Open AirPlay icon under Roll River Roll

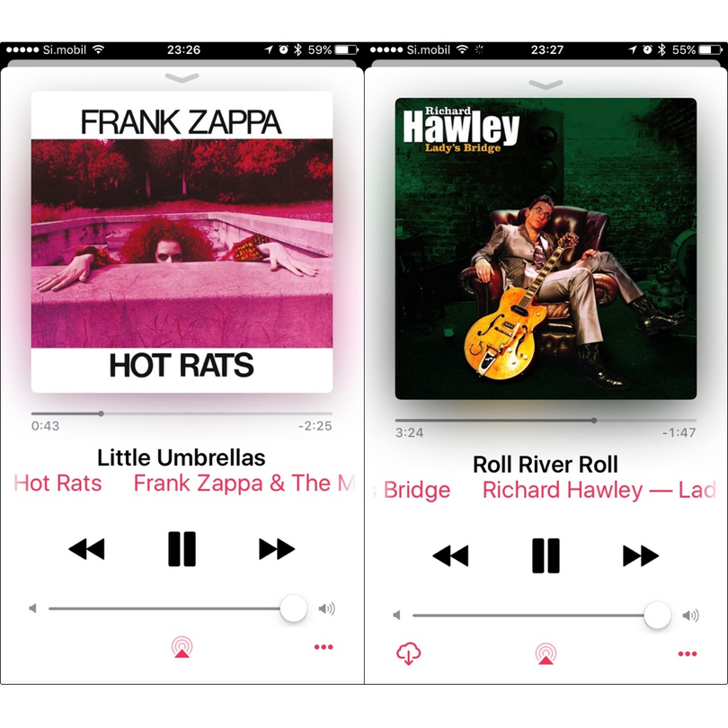[546, 653]
